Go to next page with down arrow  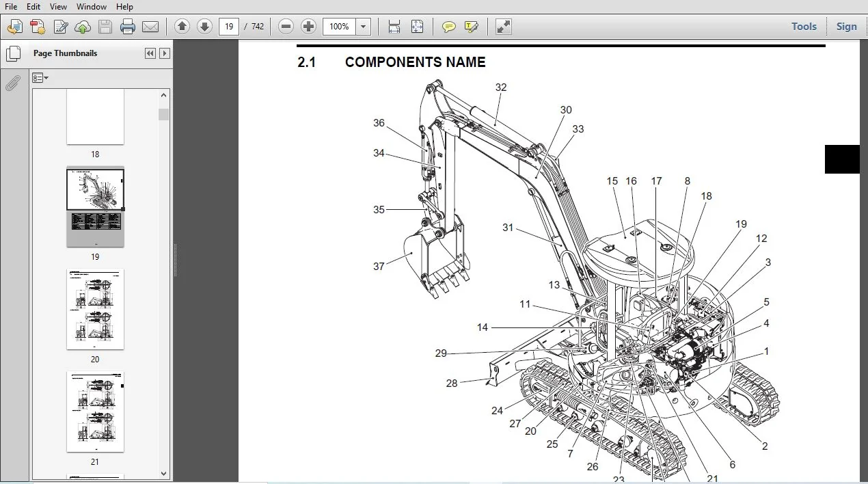coord(204,27)
